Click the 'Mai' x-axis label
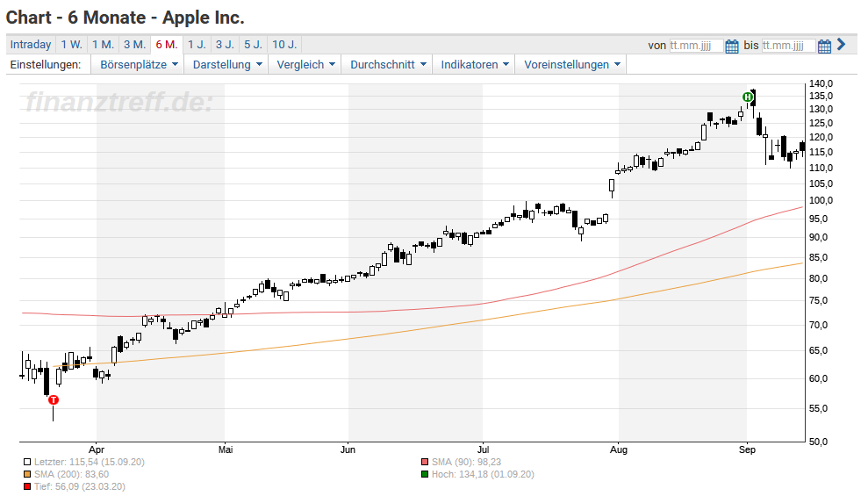The height and width of the screenshot is (496, 868). pyautogui.click(x=226, y=449)
